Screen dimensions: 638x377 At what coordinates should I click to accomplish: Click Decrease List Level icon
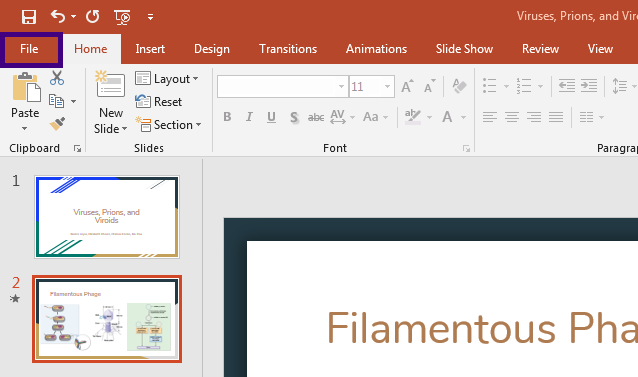[x=566, y=86]
